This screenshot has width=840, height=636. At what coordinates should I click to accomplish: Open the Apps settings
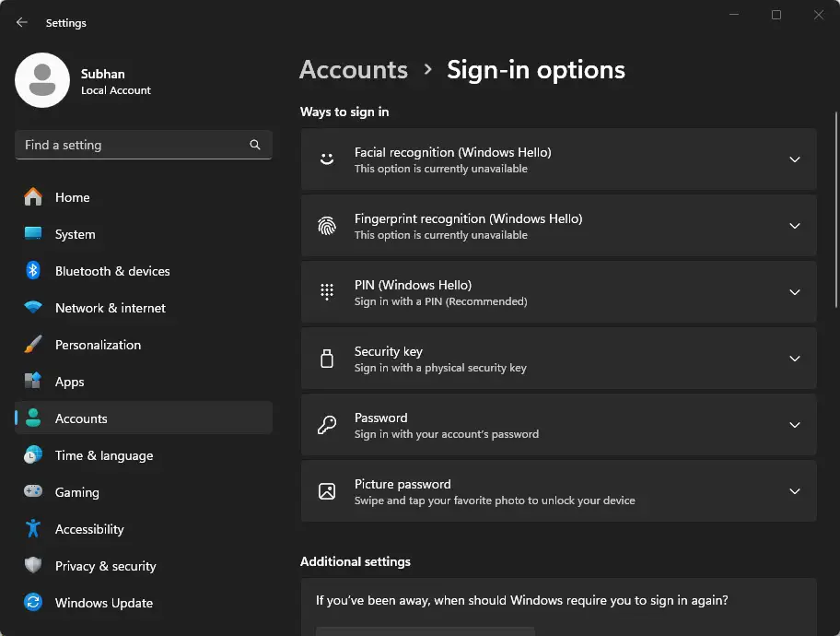tap(144, 382)
